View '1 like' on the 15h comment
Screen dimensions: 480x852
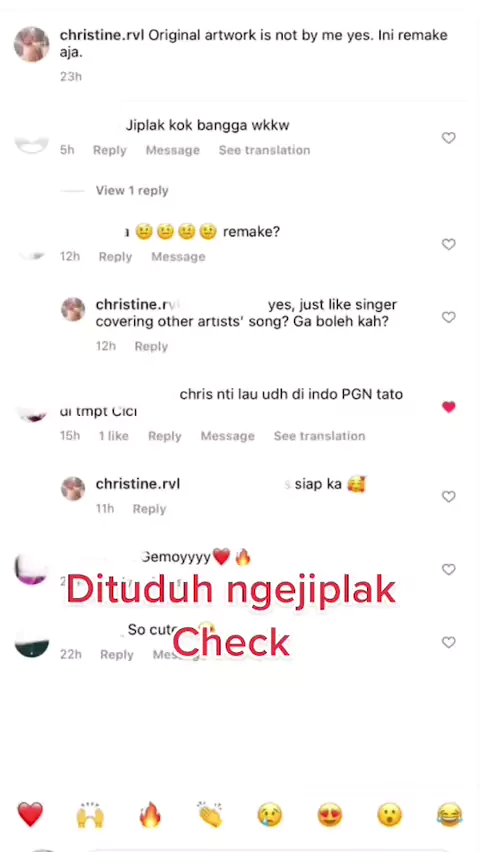(x=114, y=436)
